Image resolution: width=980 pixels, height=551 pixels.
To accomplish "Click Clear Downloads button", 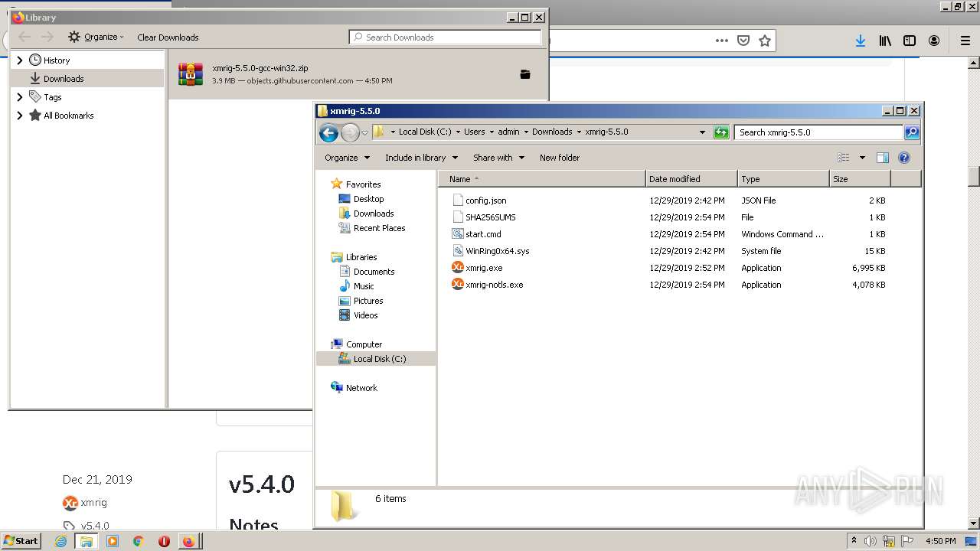I will (x=168, y=37).
